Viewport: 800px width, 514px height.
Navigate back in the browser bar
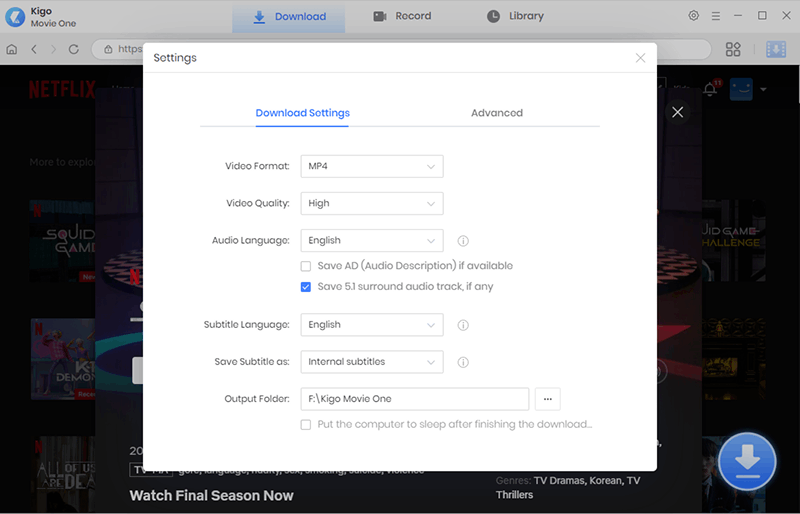(x=34, y=49)
